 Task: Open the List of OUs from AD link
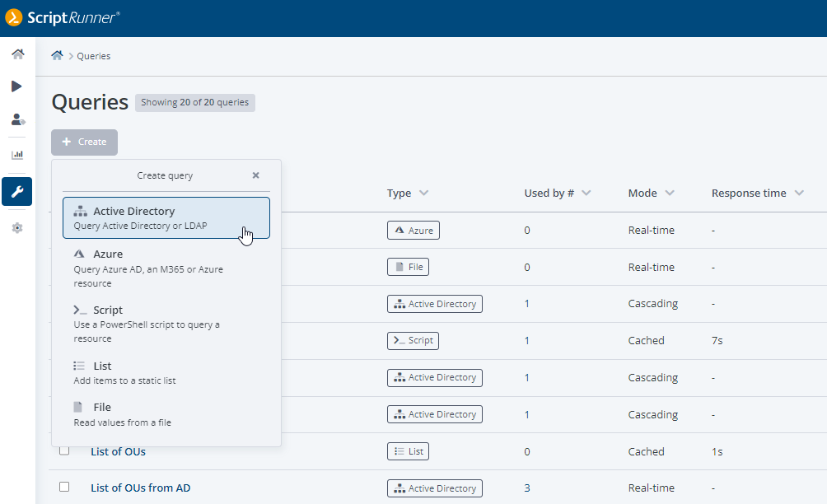coord(140,488)
